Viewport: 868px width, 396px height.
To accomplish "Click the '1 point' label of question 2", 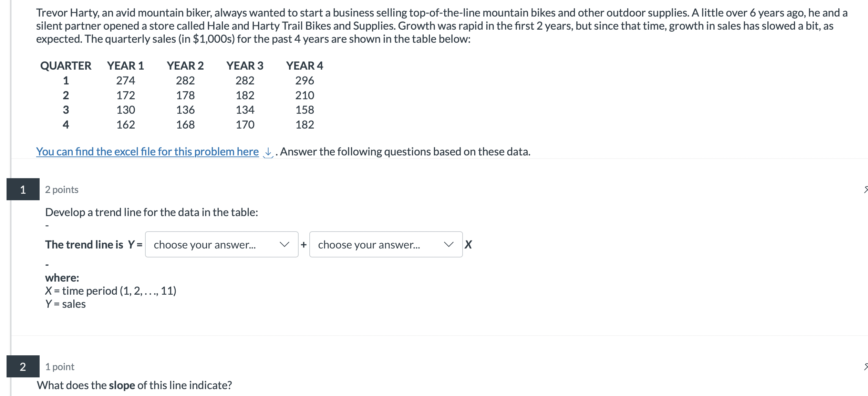I will click(60, 367).
